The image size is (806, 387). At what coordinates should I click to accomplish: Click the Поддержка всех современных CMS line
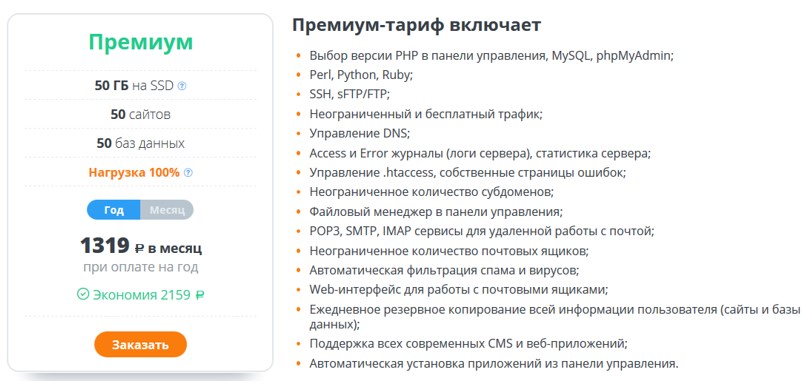pos(468,343)
